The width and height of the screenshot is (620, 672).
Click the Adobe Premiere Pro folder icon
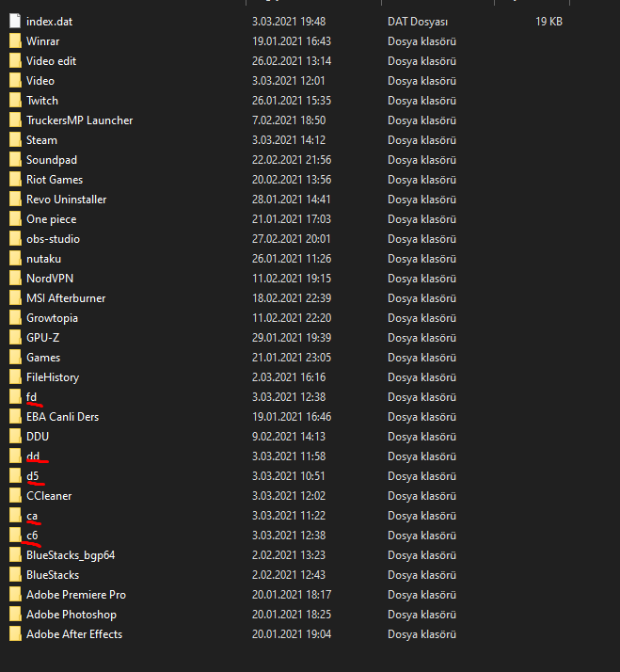click(x=15, y=595)
